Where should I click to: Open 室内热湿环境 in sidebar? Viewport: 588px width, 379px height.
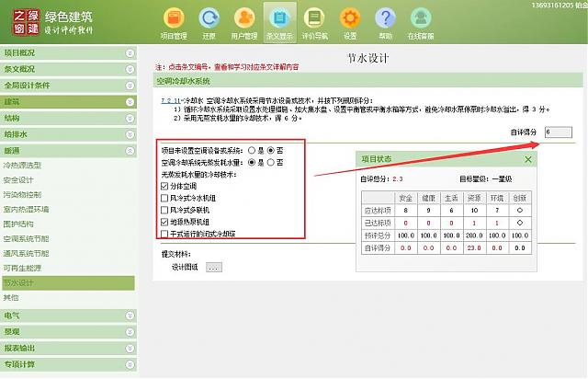pyautogui.click(x=26, y=209)
